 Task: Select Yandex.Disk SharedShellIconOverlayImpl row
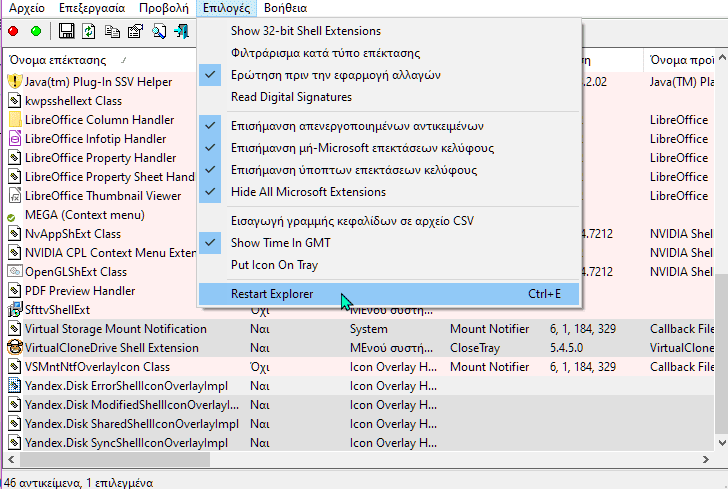359,424
